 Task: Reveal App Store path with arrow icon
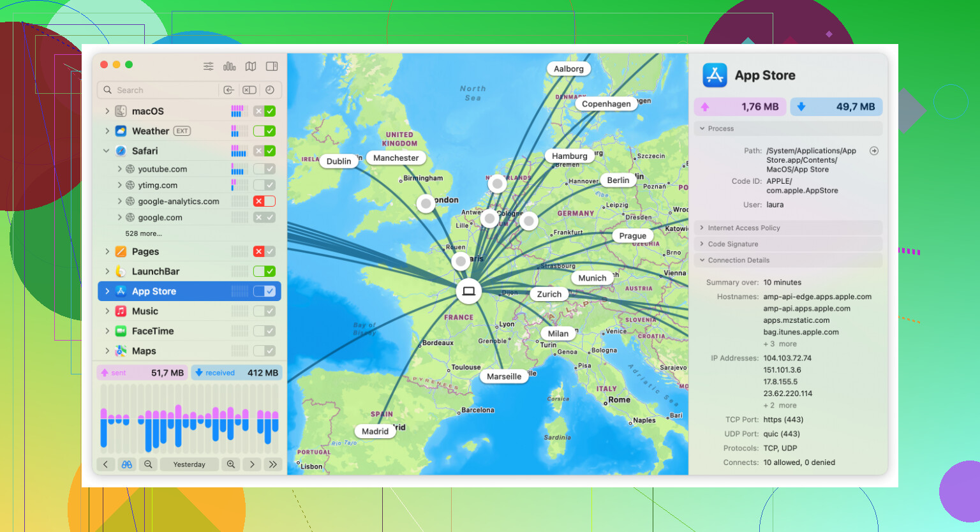click(x=874, y=151)
